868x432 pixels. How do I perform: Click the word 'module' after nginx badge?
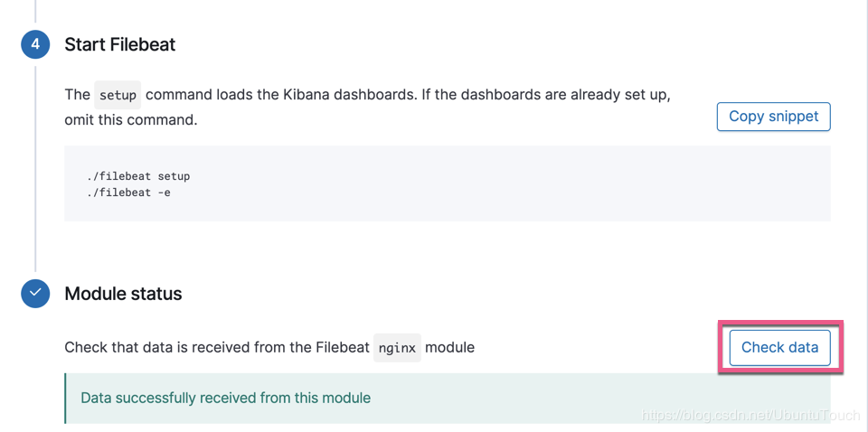pos(449,348)
